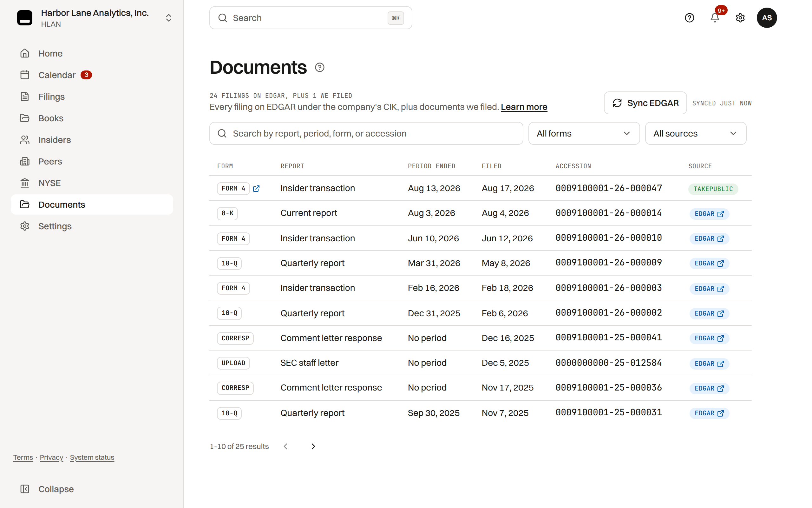Focus the global Search box
Image resolution: width=812 pixels, height=508 pixels.
point(311,18)
